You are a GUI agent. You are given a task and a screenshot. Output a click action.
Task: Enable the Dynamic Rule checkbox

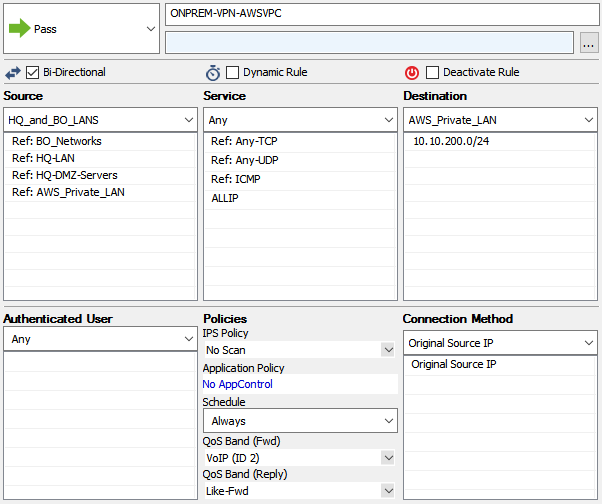click(232, 72)
